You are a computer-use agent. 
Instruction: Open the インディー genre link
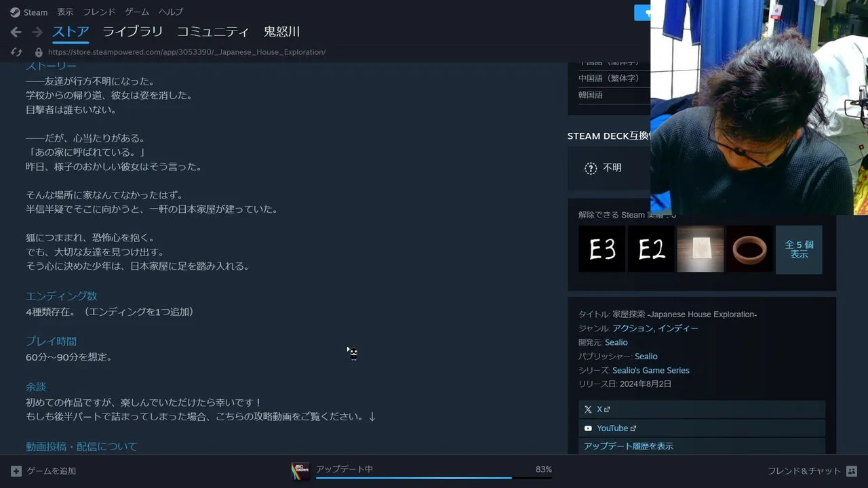click(x=677, y=328)
